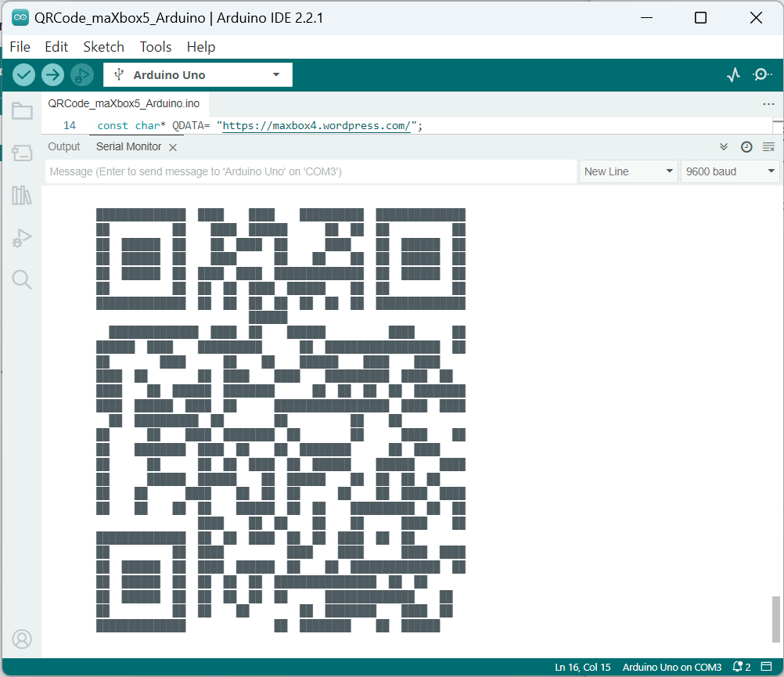Open the Library Manager sidebar panel
This screenshot has width=784, height=677.
click(22, 195)
